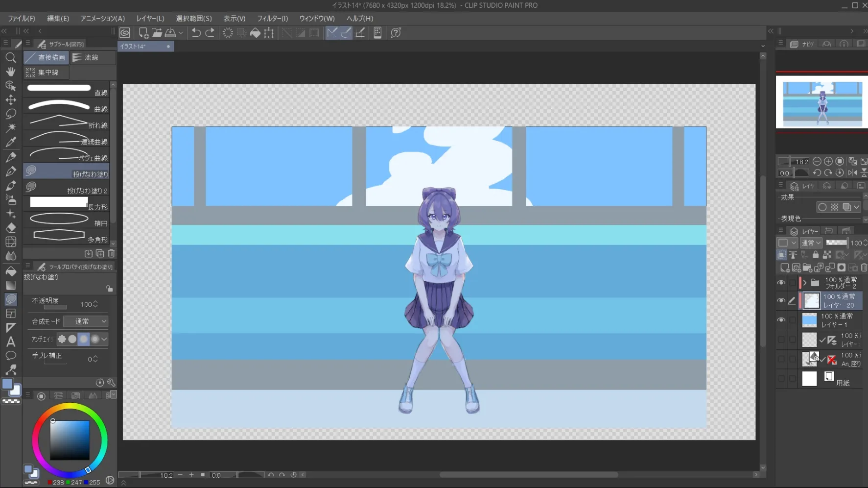Screen dimensions: 868x488
Task: Select the Auto Select magic wand tool
Action: click(x=10, y=128)
